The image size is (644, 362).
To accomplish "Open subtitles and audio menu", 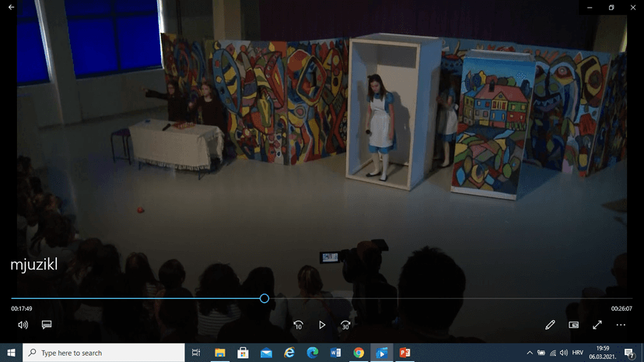I will (47, 325).
